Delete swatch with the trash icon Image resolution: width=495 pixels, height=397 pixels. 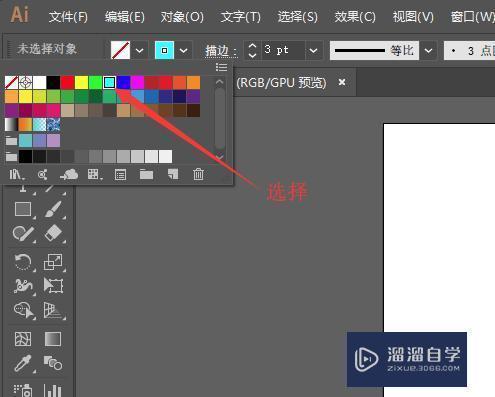[x=198, y=174]
